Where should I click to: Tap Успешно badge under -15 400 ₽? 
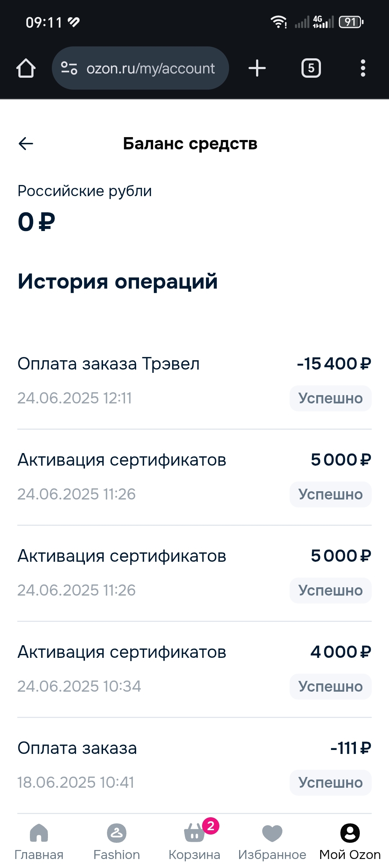click(330, 398)
